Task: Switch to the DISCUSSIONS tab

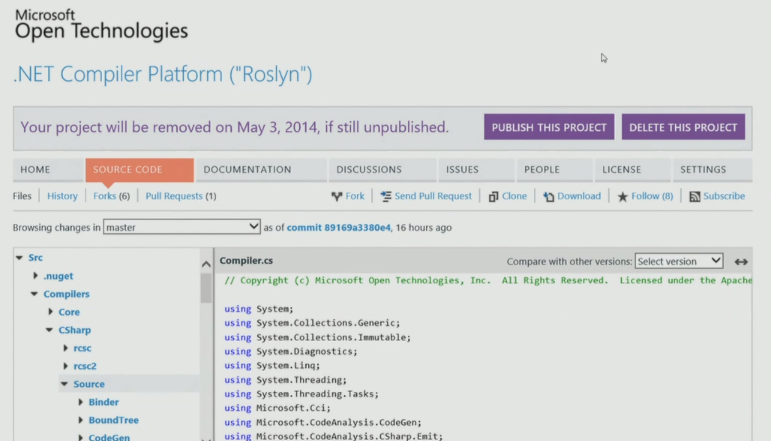Action: [382, 170]
